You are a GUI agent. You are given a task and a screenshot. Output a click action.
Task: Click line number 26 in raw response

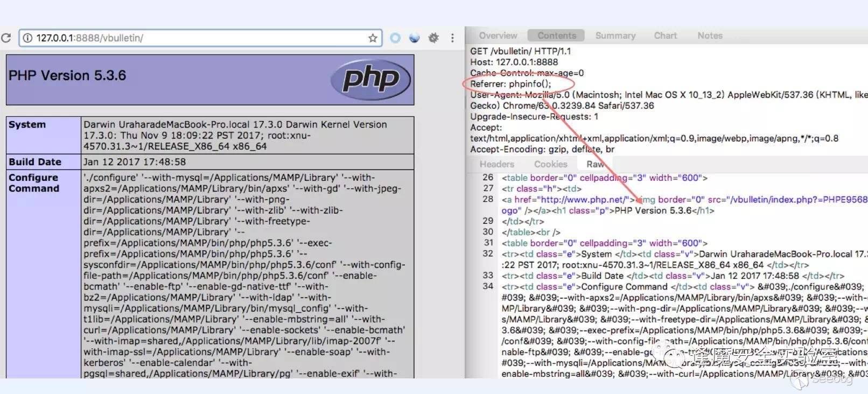pyautogui.click(x=488, y=178)
